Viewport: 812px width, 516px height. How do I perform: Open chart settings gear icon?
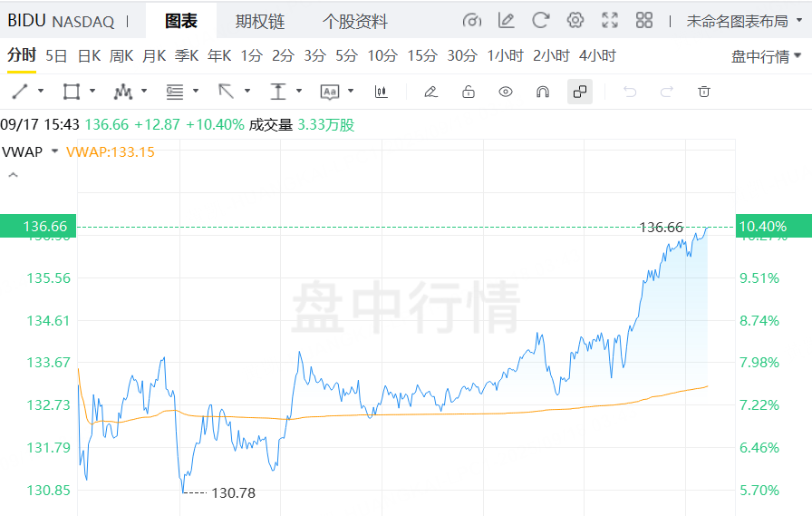575,21
